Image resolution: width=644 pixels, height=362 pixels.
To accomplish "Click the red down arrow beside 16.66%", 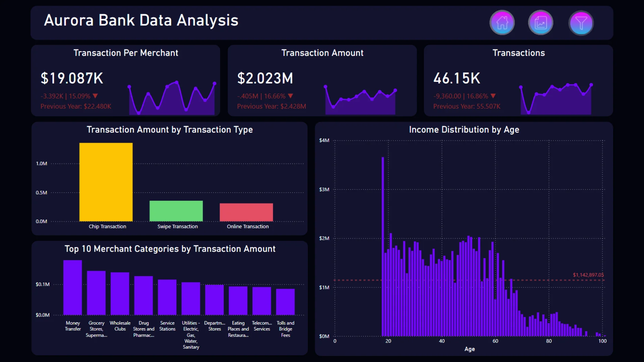I will [x=290, y=96].
